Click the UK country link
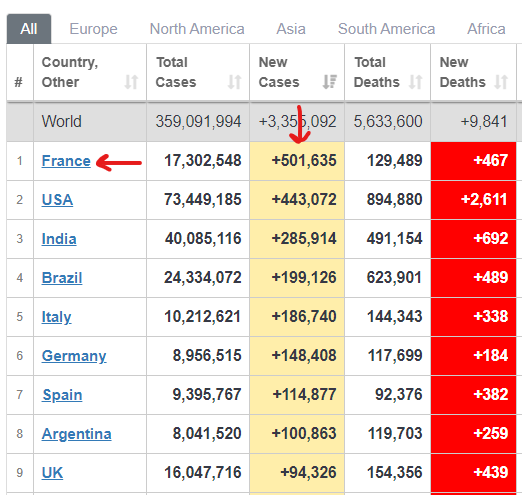522x495 pixels. 52,473
